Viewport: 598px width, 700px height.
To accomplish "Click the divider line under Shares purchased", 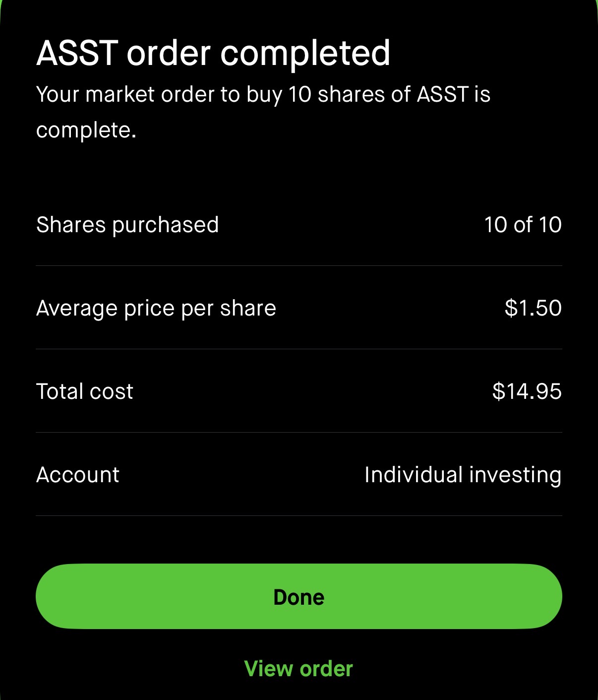I will (299, 266).
